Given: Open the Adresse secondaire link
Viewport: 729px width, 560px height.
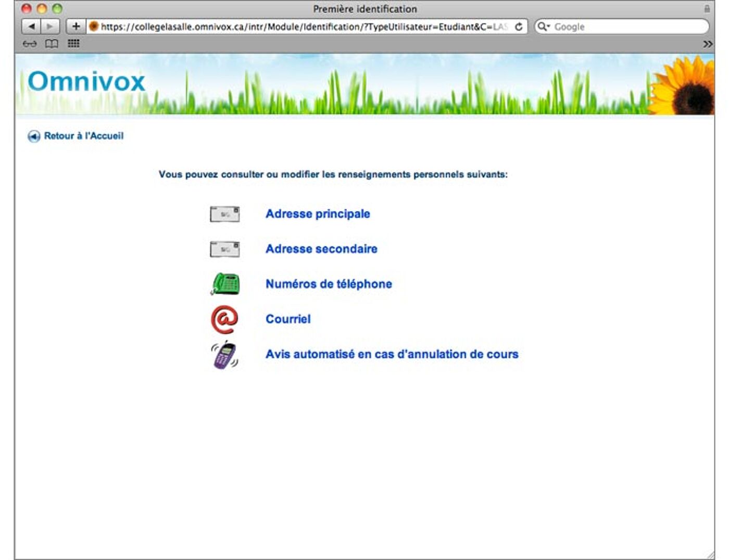Looking at the screenshot, I should tap(321, 249).
